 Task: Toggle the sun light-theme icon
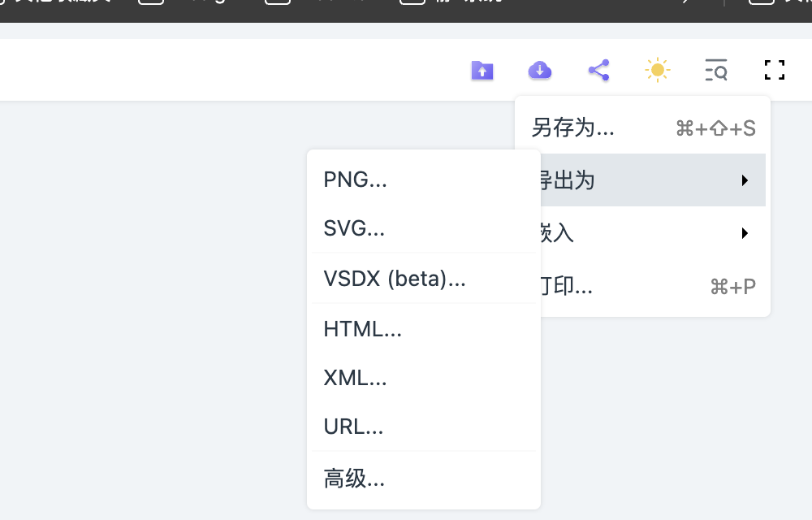[x=657, y=71]
